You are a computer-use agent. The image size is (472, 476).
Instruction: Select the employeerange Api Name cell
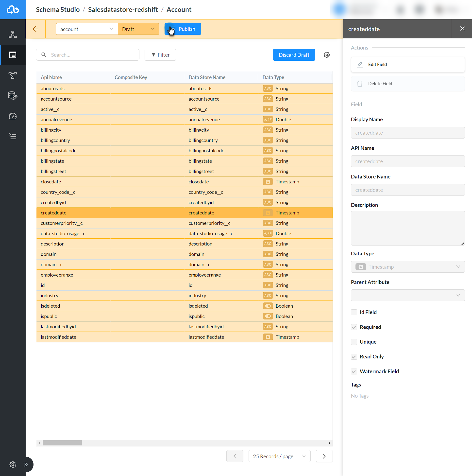click(73, 275)
